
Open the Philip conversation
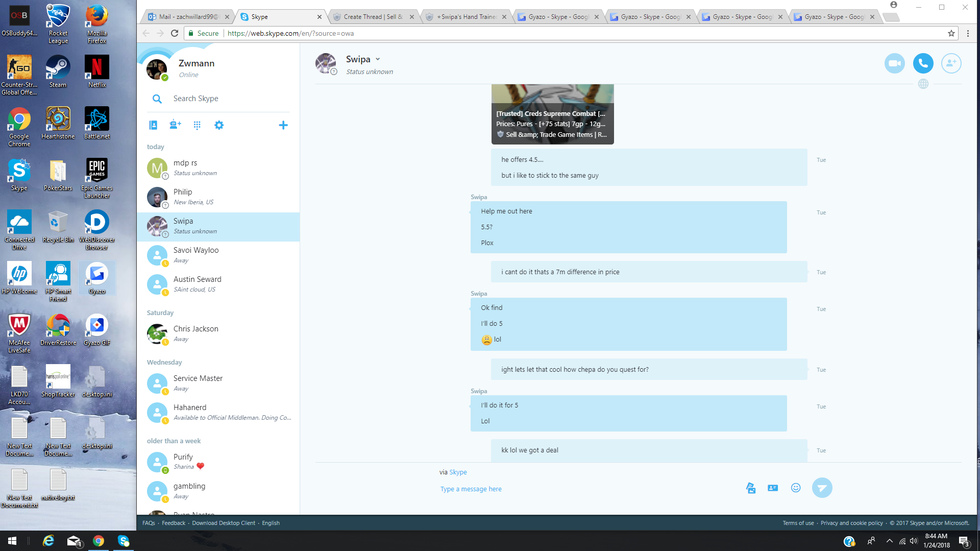[218, 197]
